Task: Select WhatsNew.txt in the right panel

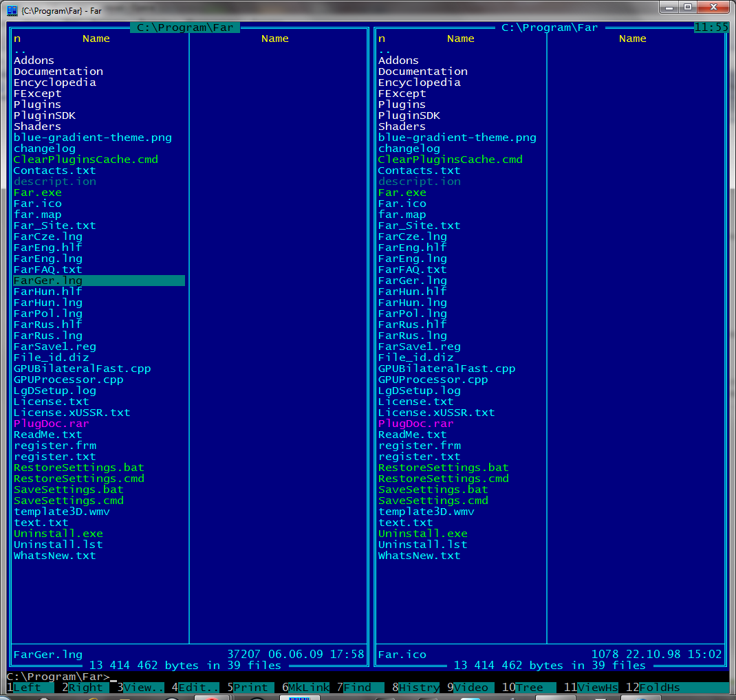Action: tap(419, 556)
